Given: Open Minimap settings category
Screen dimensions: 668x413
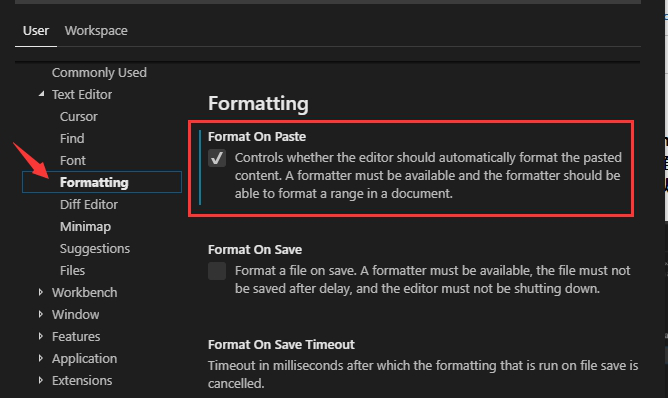Looking at the screenshot, I should pos(85,227).
